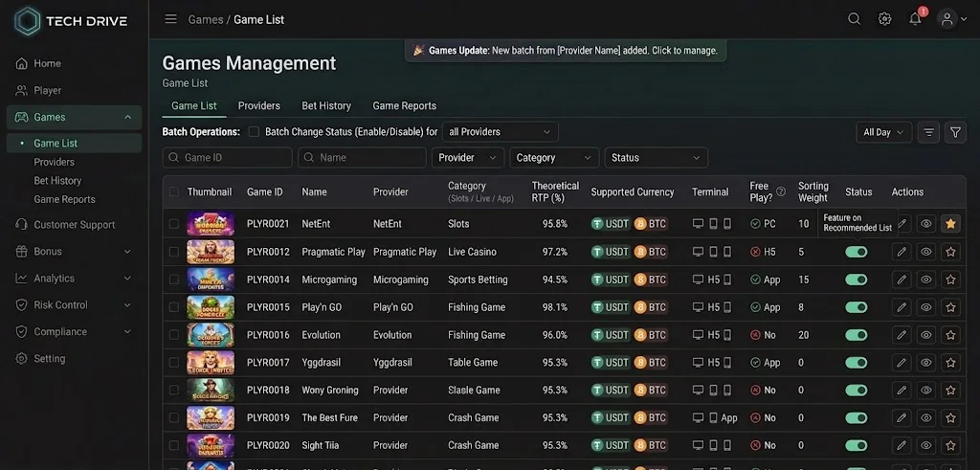Click the Games Update notification banner

pyautogui.click(x=566, y=51)
